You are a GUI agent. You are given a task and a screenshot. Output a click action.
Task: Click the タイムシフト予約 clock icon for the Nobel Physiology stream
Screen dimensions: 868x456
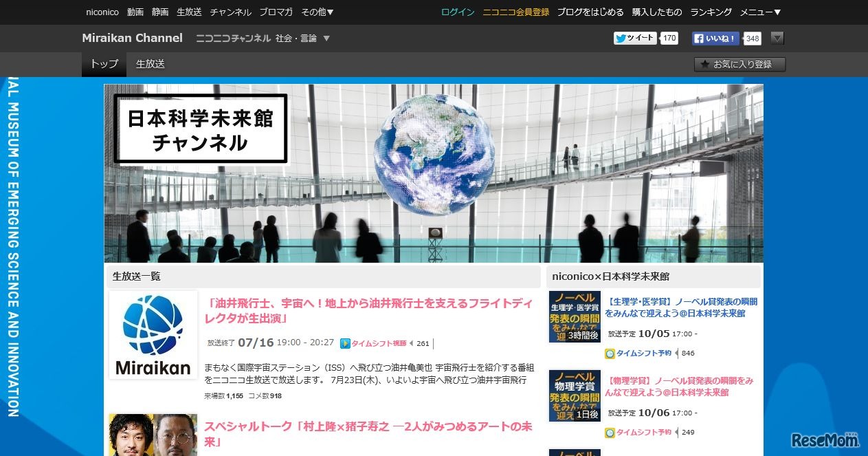click(610, 354)
